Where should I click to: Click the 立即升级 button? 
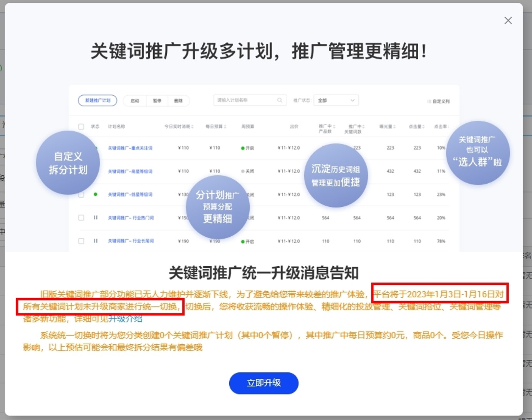pos(264,383)
